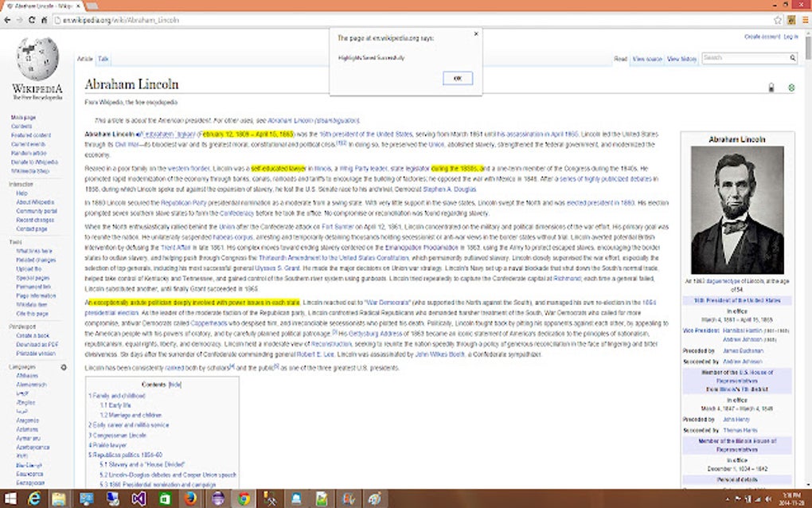The width and height of the screenshot is (812, 508).
Task: Click the Stephen A. Douglas link
Action: tap(449, 189)
